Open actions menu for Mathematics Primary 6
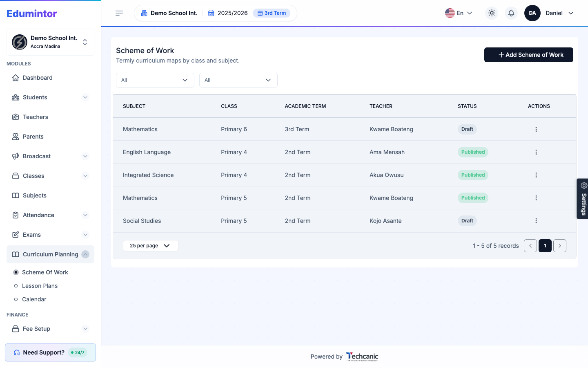Viewport: 588px width, 368px height. (x=536, y=129)
